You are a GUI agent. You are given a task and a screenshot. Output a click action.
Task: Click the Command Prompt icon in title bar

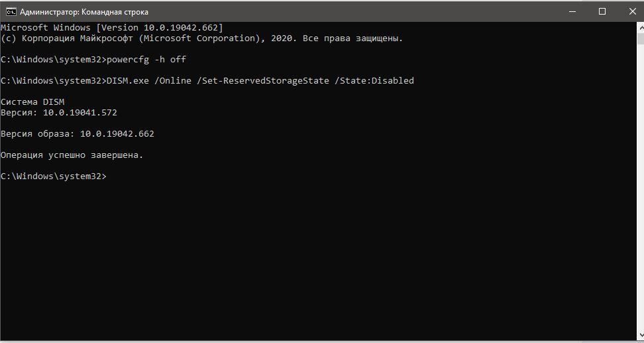(x=11, y=11)
